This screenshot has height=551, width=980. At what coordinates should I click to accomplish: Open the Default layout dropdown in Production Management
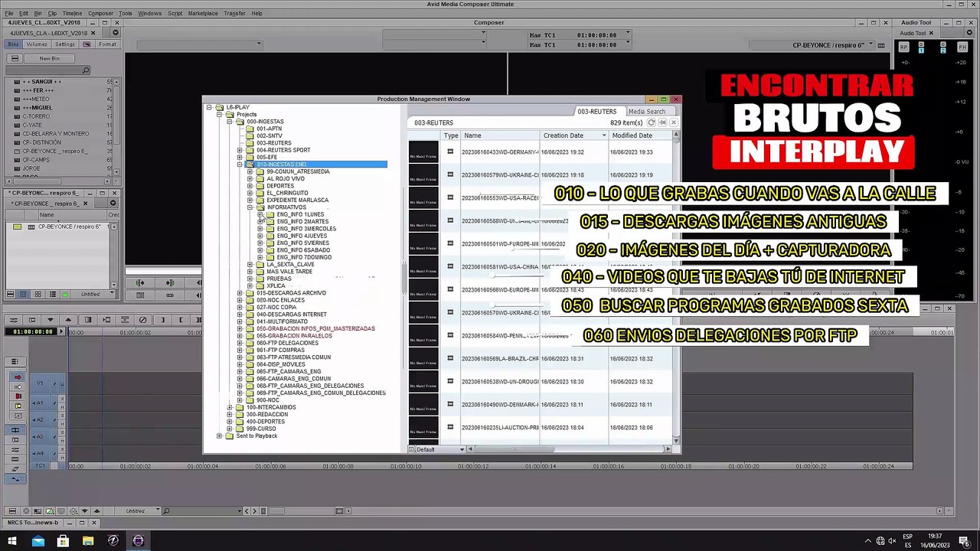pyautogui.click(x=440, y=449)
